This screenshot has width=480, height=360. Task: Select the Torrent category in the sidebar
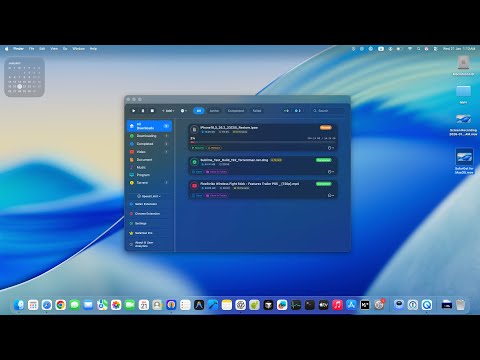click(149, 183)
